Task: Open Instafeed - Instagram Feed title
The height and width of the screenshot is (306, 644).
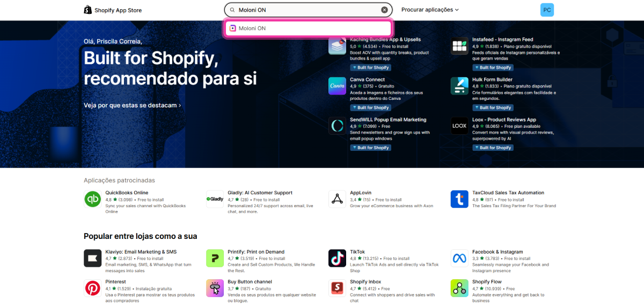Action: point(502,39)
